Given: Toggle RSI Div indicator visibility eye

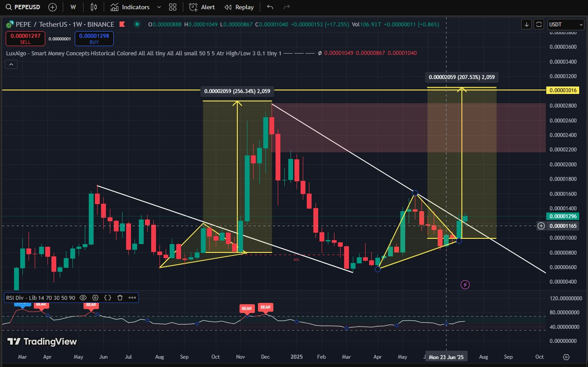Looking at the screenshot, I should (83, 298).
